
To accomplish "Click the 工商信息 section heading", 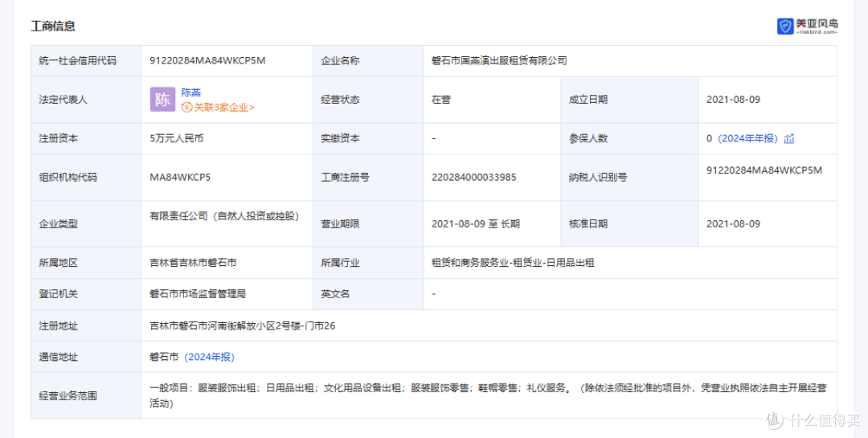I will pos(53,26).
